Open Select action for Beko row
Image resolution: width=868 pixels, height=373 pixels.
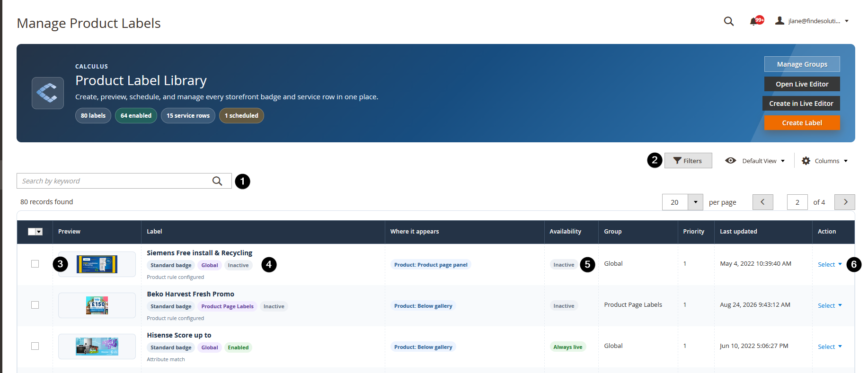click(830, 305)
